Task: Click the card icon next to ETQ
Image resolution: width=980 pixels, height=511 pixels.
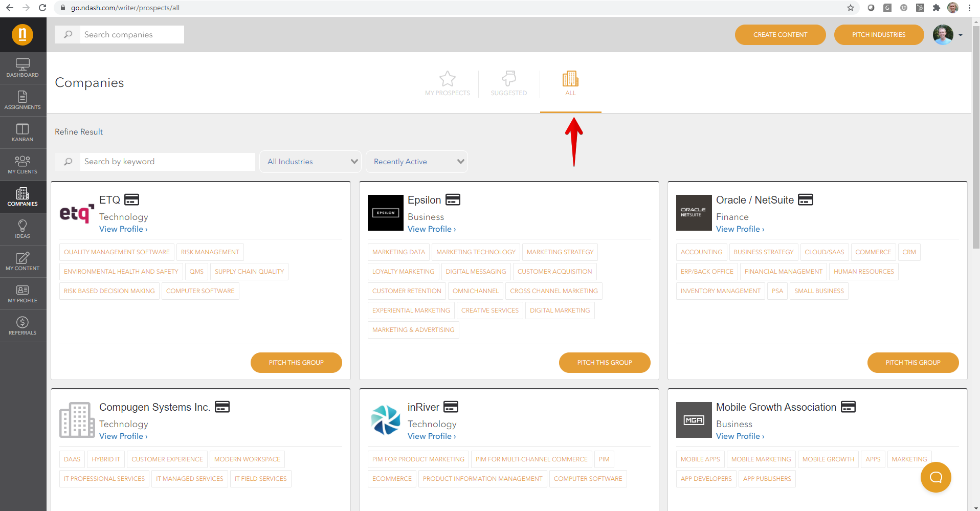Action: tap(131, 199)
